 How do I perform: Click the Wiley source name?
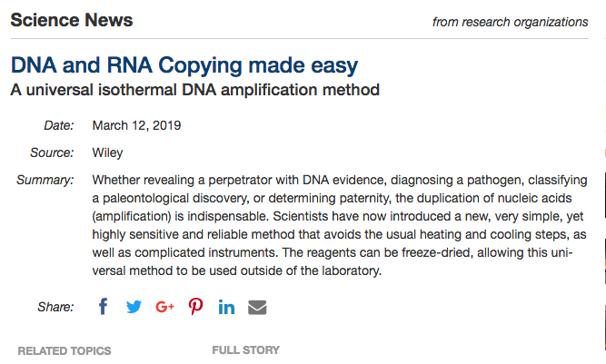coord(107,152)
